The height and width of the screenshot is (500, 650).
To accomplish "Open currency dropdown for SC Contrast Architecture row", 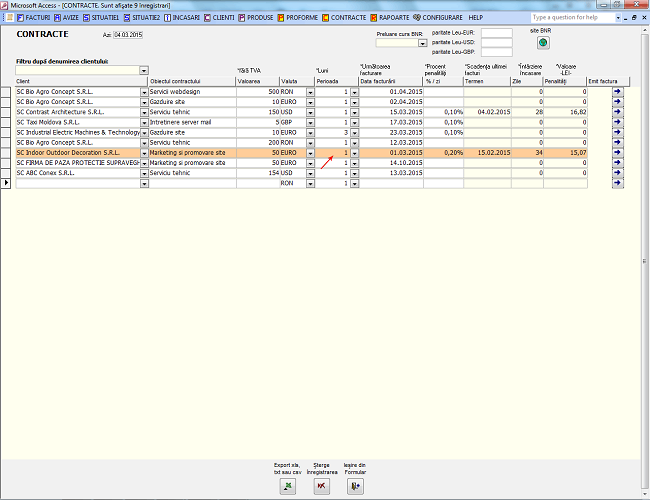I will click(x=310, y=112).
